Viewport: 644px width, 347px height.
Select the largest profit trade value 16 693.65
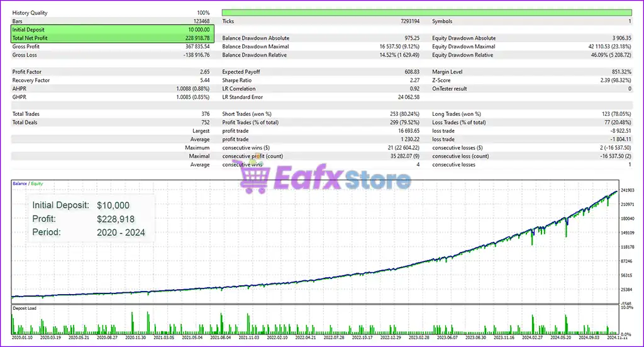pos(409,131)
